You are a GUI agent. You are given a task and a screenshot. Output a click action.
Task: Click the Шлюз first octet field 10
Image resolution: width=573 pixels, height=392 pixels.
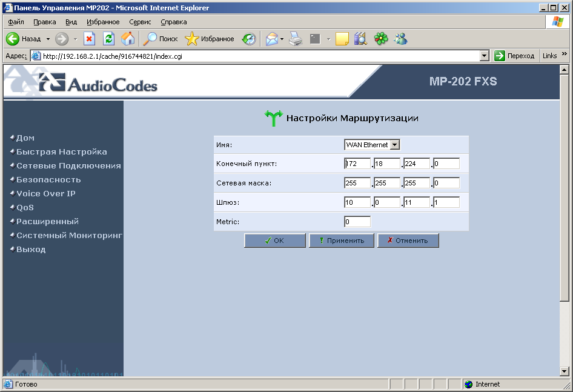pos(357,202)
